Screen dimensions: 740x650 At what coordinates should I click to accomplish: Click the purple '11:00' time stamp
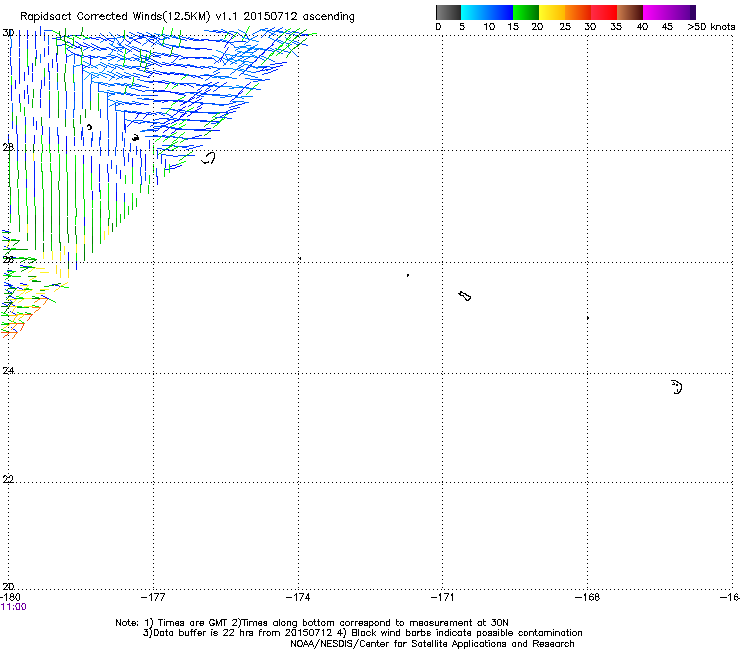[x=14, y=607]
